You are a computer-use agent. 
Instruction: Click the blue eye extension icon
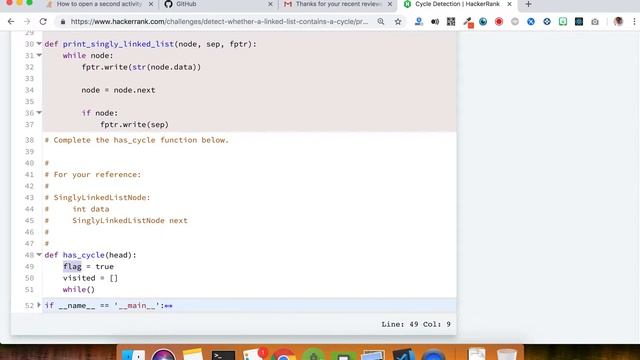(x=483, y=22)
